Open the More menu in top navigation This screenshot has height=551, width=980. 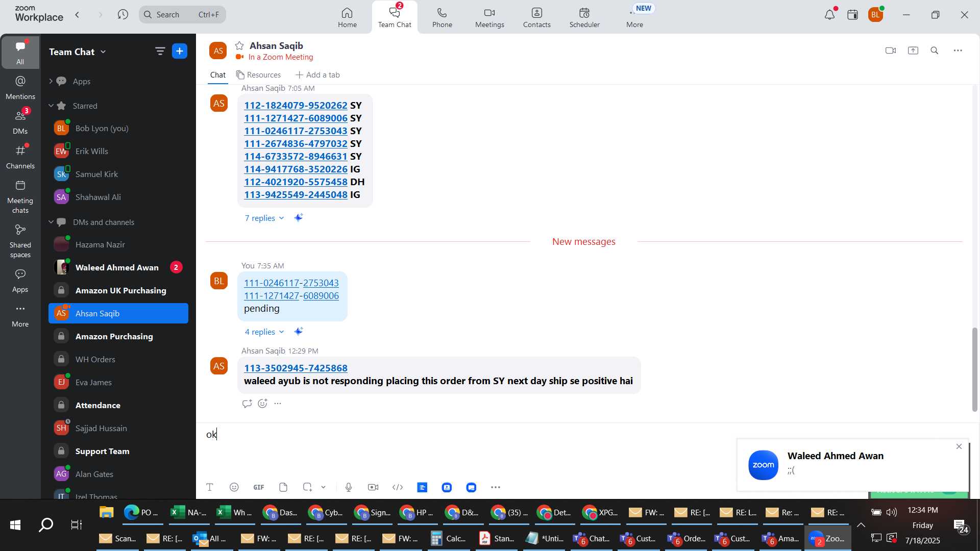click(x=634, y=17)
